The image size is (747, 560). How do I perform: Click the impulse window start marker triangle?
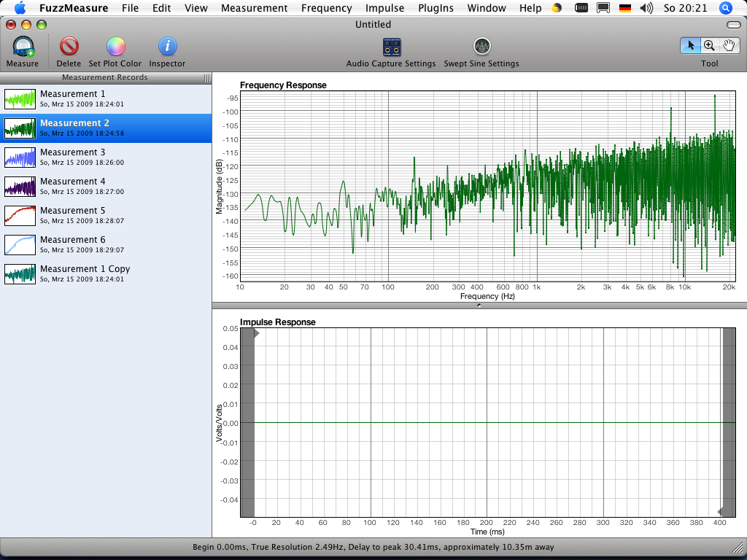point(256,333)
